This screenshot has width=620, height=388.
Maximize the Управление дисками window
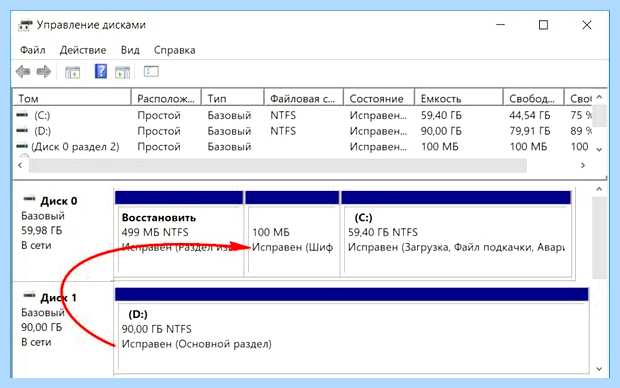click(x=543, y=25)
